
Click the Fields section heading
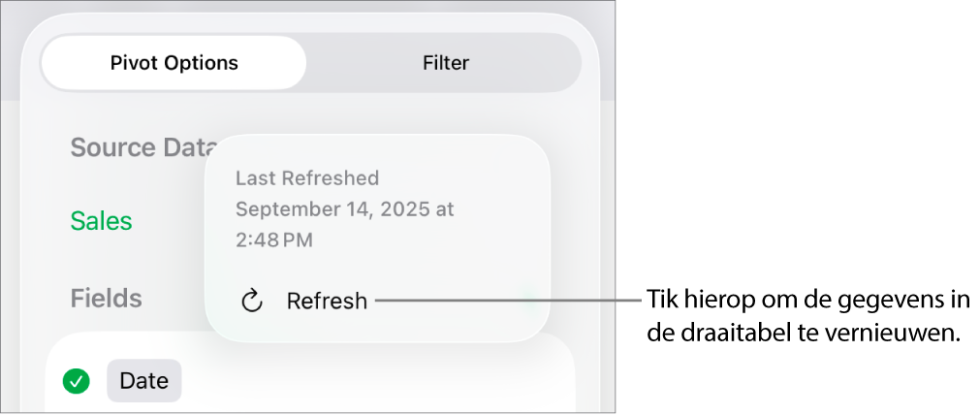[x=107, y=299]
